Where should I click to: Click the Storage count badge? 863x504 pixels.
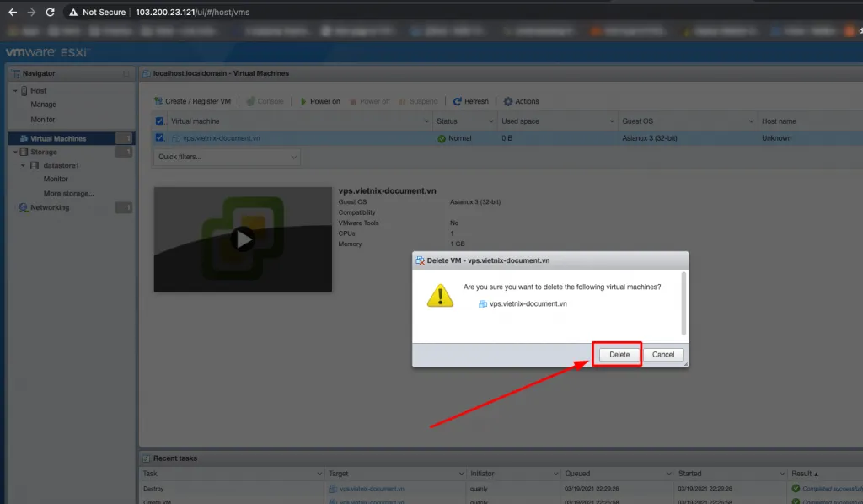click(x=124, y=152)
